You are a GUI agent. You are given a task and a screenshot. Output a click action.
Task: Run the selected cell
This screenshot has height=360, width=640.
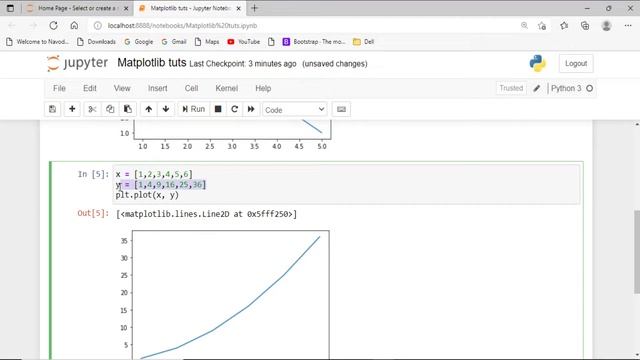click(193, 109)
